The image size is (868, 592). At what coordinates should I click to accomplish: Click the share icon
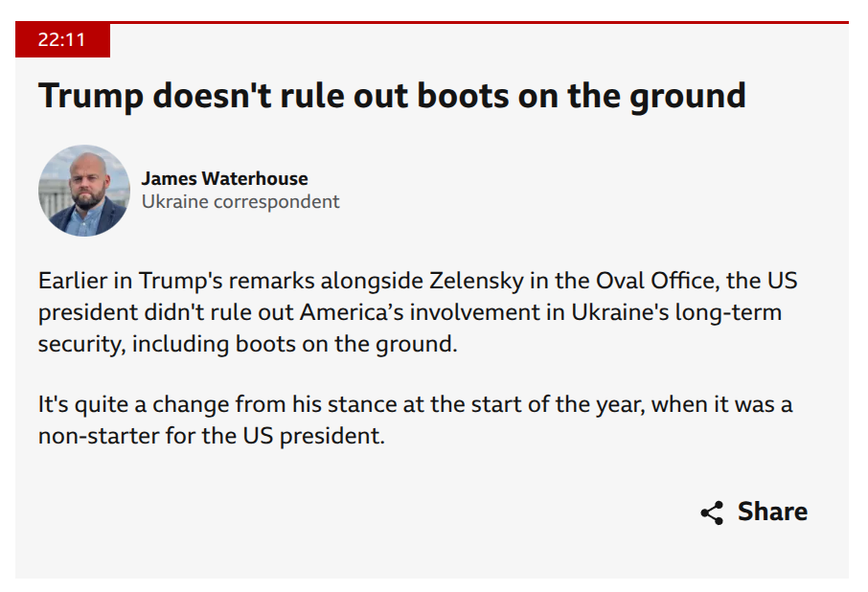tap(712, 512)
